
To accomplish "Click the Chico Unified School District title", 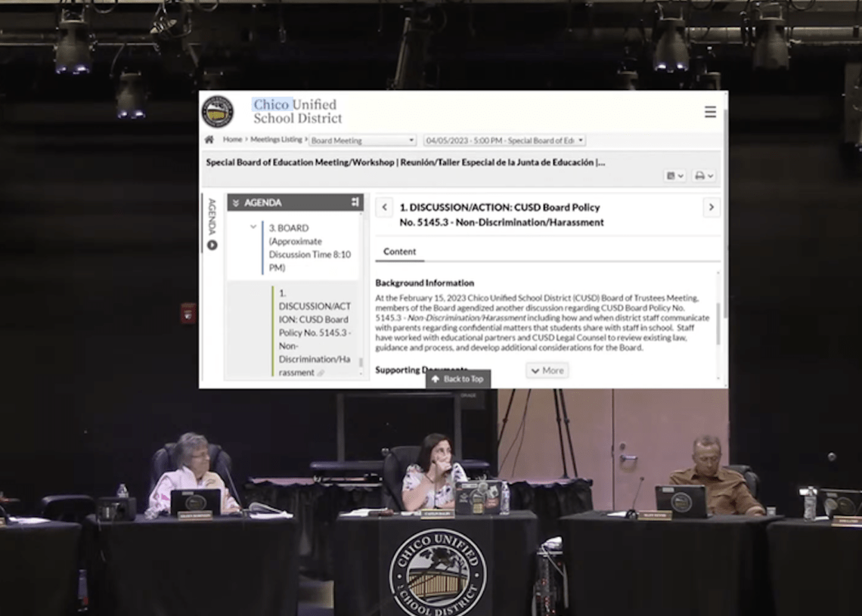I will 297,112.
